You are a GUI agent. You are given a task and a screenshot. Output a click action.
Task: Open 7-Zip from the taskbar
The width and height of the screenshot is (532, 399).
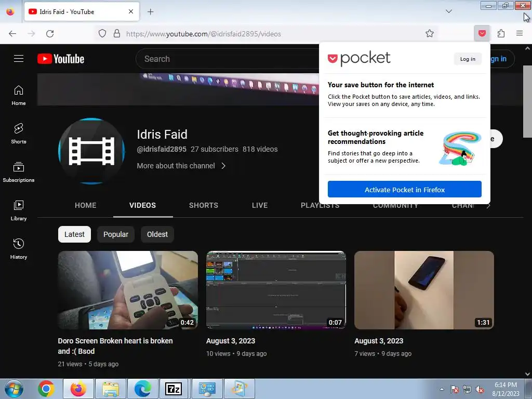click(174, 389)
